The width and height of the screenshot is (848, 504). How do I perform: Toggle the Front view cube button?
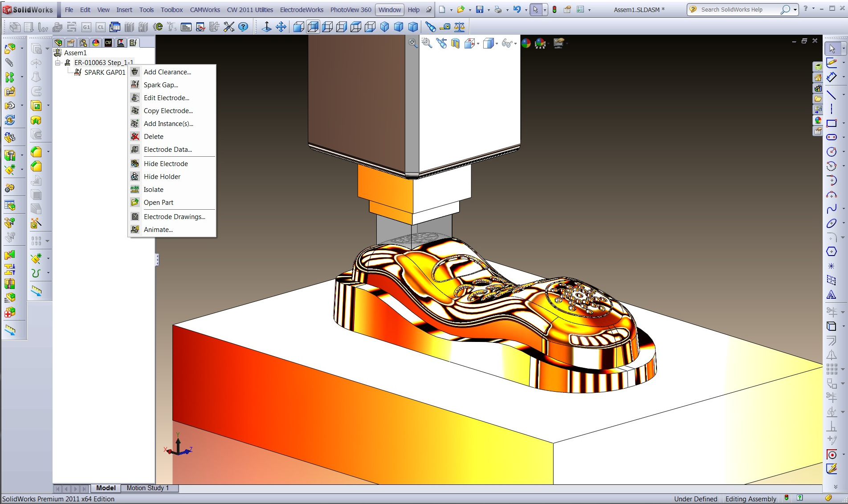click(x=299, y=27)
